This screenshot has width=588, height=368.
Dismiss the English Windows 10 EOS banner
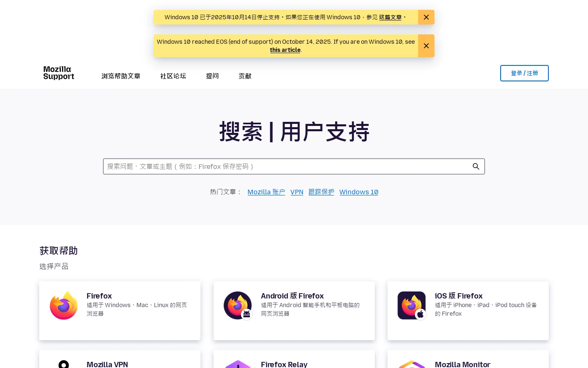coord(426,46)
